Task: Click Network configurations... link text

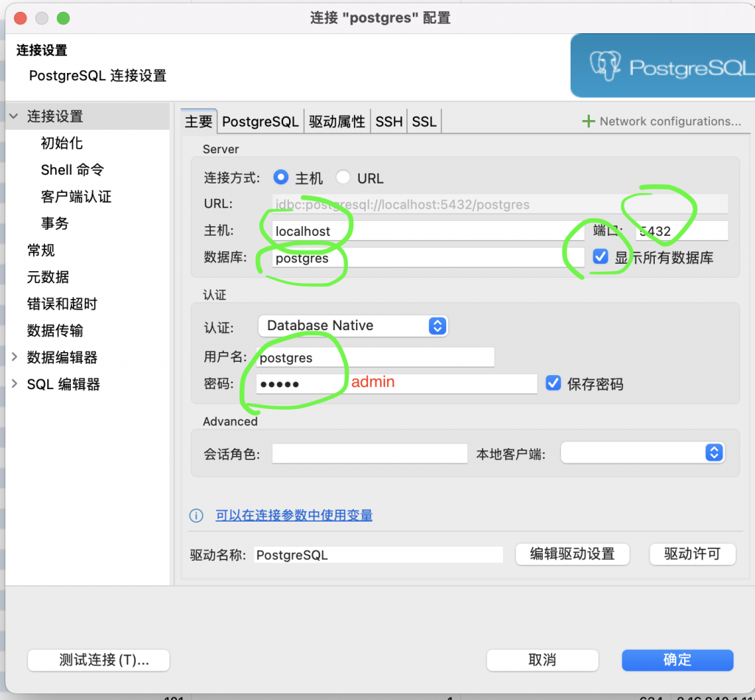Action: click(669, 122)
